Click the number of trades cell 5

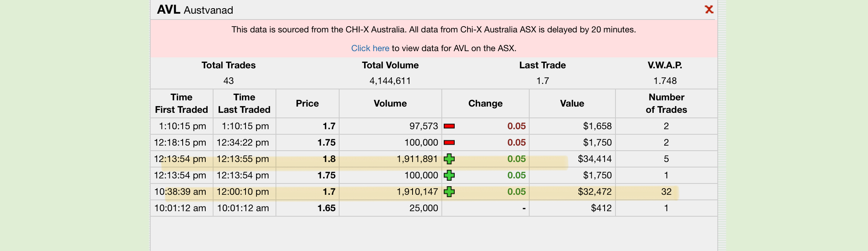[x=666, y=159]
